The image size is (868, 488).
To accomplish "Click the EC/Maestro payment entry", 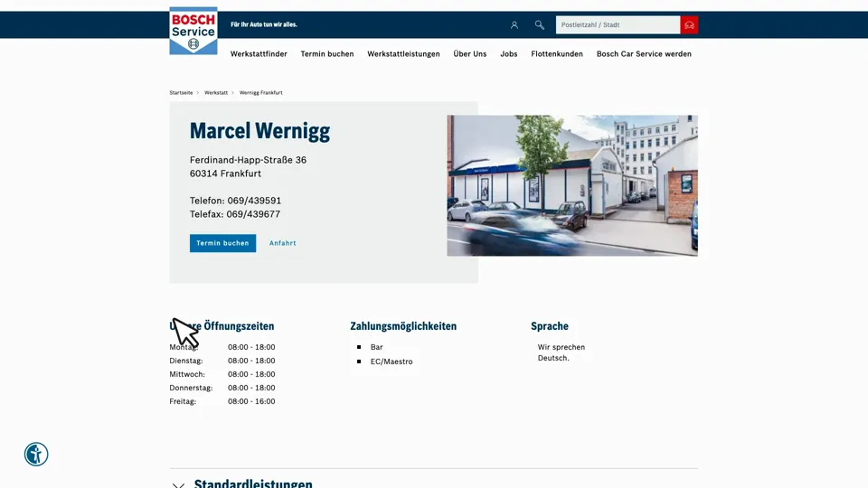I will (392, 361).
